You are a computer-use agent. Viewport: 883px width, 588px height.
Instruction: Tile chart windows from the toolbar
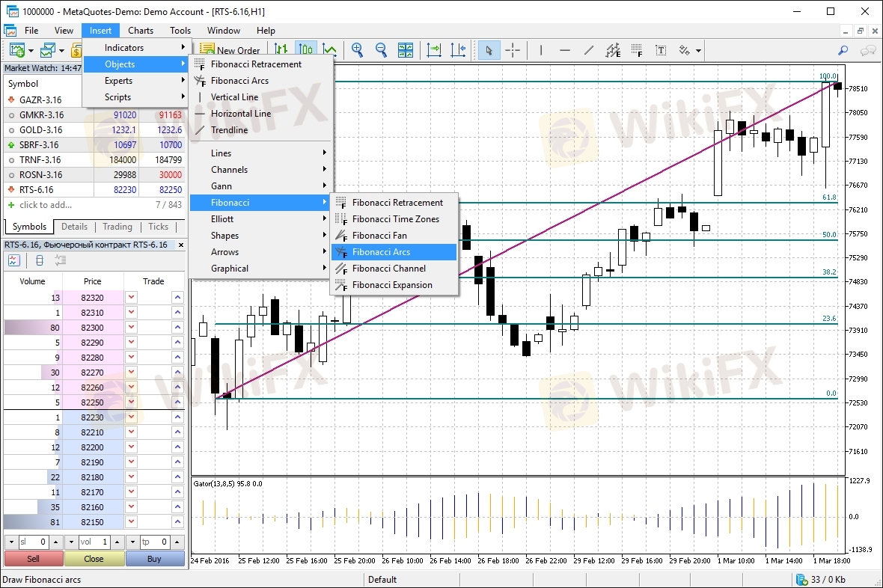[x=406, y=50]
